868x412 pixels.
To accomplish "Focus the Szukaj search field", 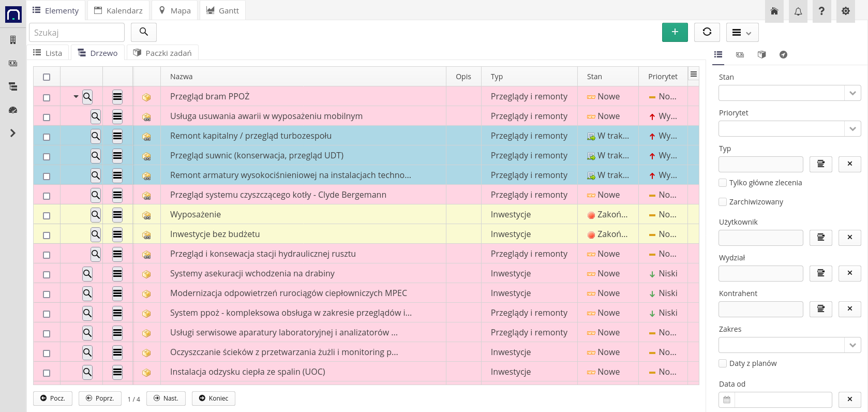I will coord(77,32).
